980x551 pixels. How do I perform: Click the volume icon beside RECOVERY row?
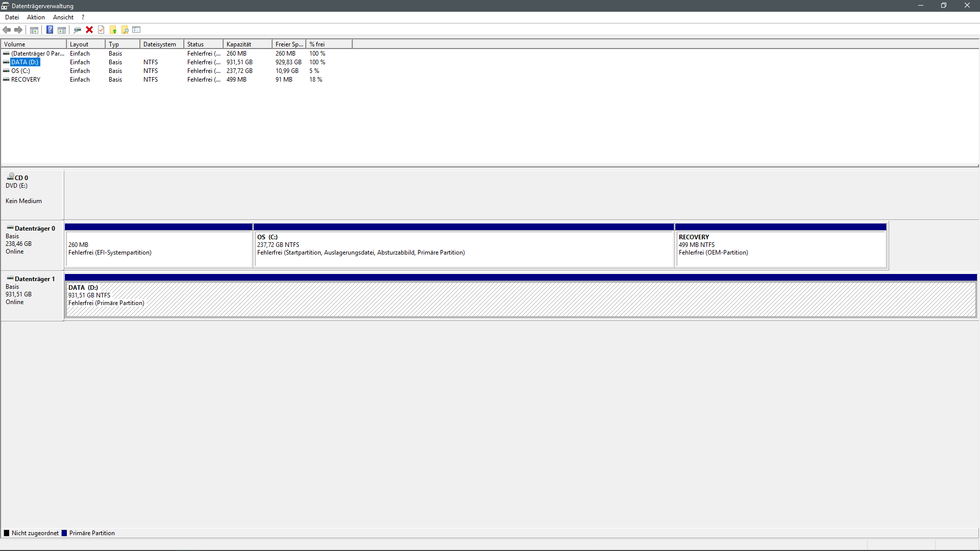point(6,80)
